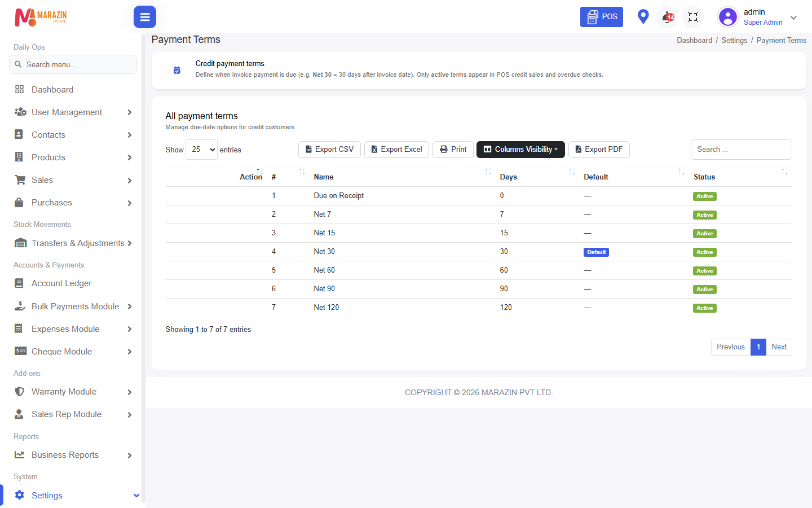Click the calendar icon beside Credit payment terms
Image resolution: width=812 pixels, height=508 pixels.
[x=177, y=70]
